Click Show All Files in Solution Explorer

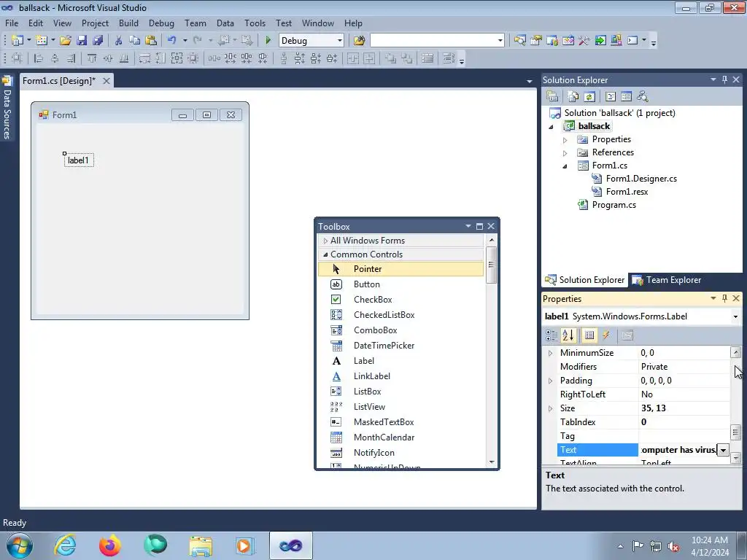pyautogui.click(x=573, y=97)
